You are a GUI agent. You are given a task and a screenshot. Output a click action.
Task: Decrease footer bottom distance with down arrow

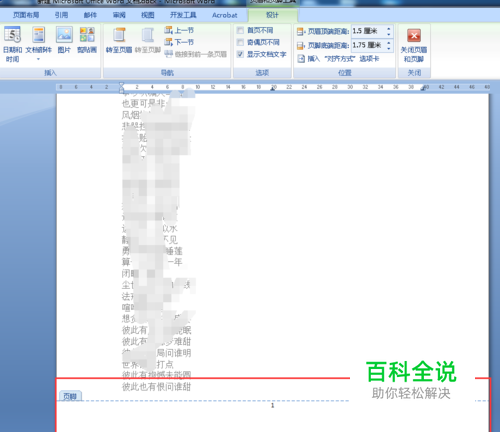click(x=389, y=48)
